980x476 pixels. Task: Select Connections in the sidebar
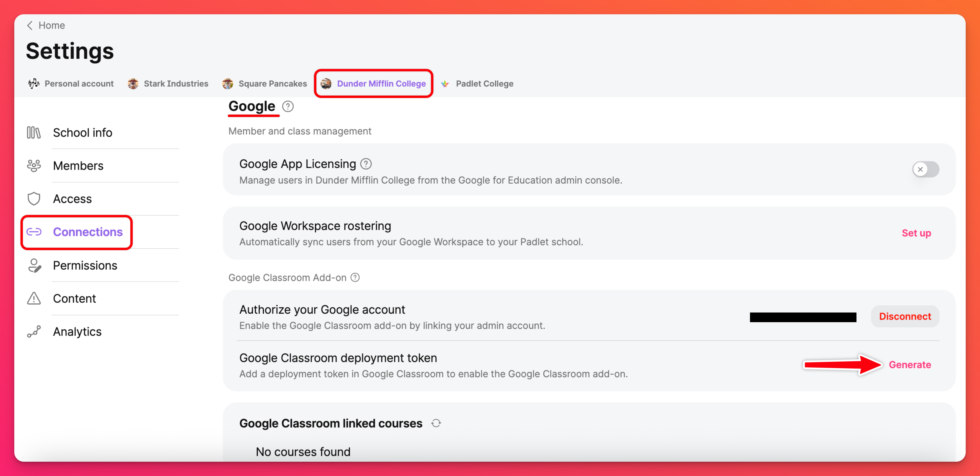pyautogui.click(x=88, y=232)
